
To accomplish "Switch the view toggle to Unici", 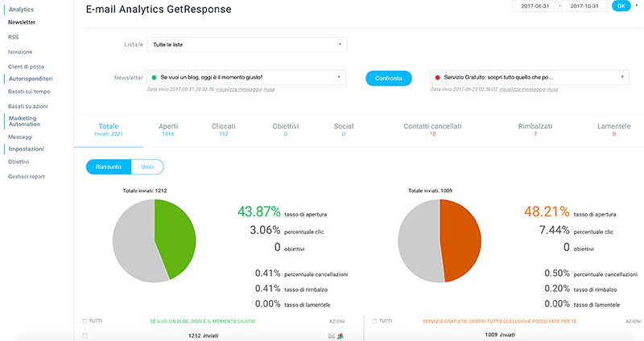I will tap(147, 166).
